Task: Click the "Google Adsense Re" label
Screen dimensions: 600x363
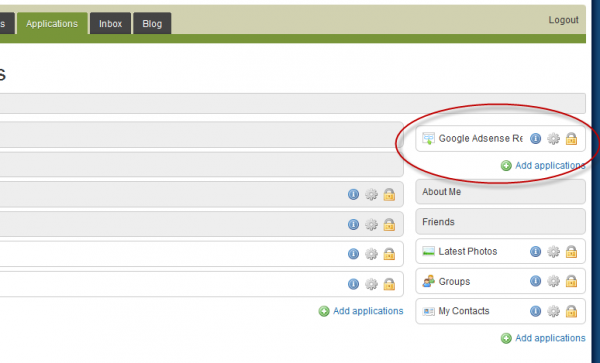Action: coord(481,138)
